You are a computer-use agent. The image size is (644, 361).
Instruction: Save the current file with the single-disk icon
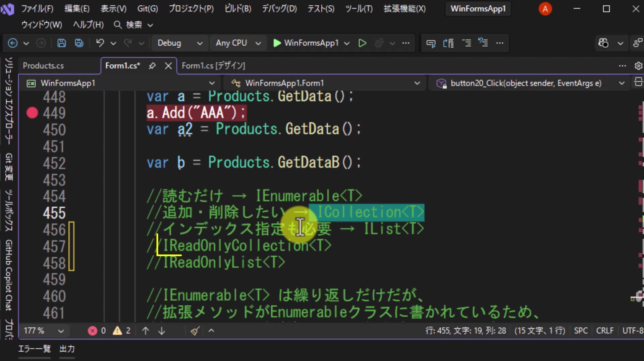pos(61,43)
